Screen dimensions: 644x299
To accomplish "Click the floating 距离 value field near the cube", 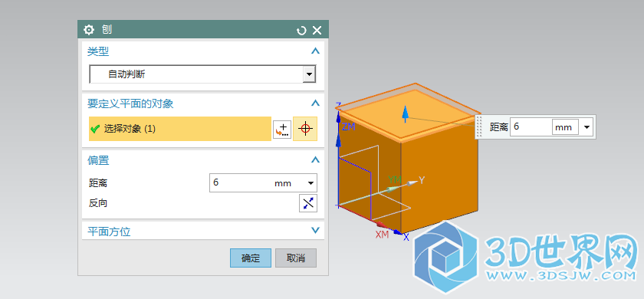I will pyautogui.click(x=531, y=127).
